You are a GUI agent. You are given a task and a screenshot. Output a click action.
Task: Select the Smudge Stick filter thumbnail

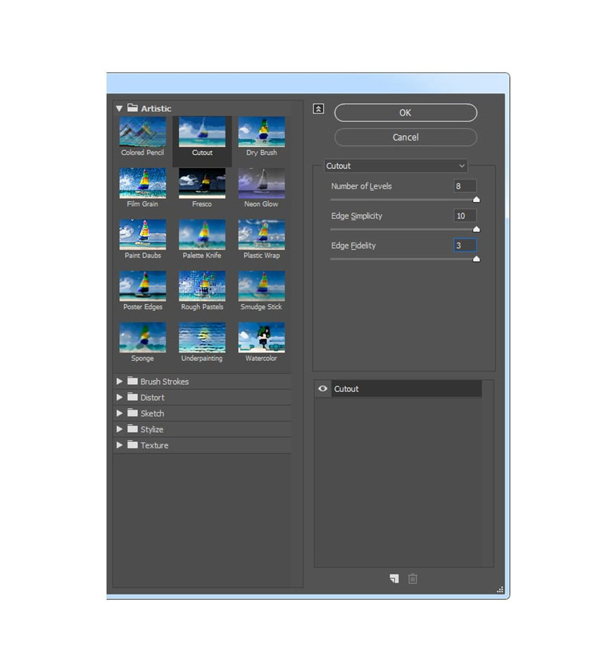pos(261,286)
